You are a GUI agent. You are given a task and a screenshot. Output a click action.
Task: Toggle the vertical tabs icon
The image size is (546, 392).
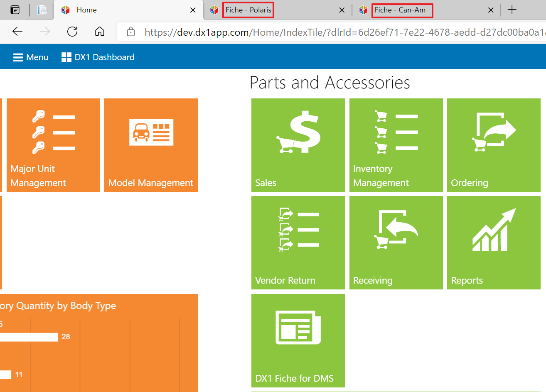(42, 10)
